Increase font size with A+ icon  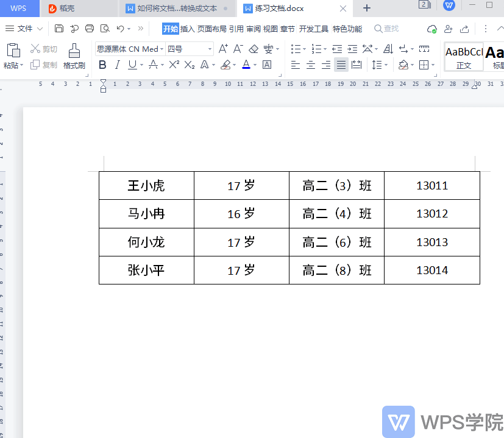[x=223, y=49]
